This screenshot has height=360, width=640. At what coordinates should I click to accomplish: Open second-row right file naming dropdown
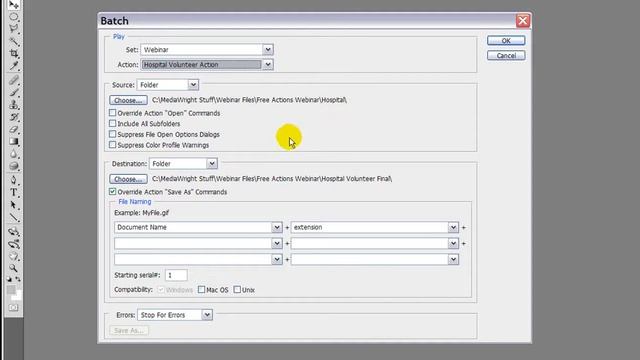375,244
